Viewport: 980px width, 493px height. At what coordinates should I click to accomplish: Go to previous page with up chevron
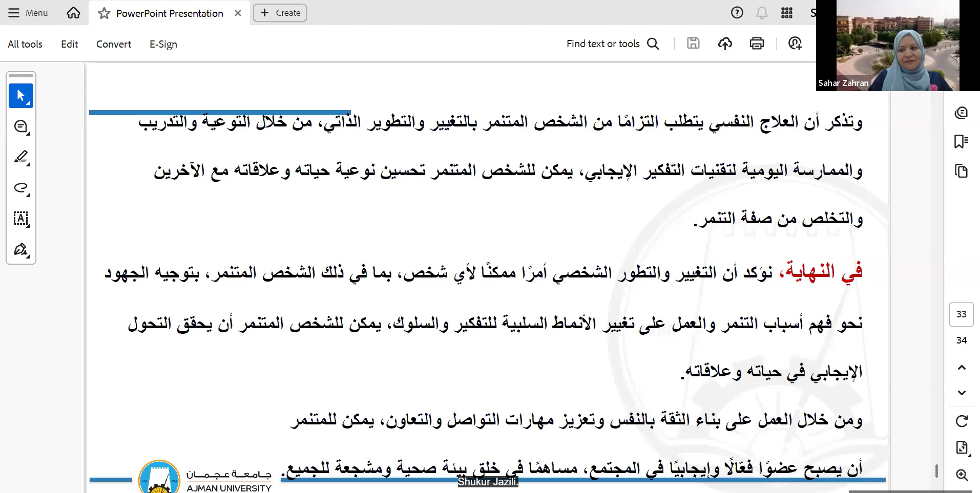point(962,368)
